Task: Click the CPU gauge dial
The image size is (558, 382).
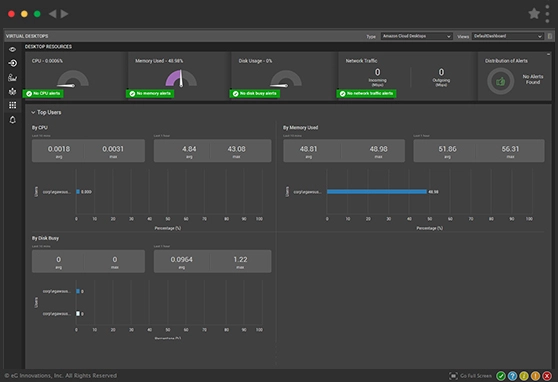Action: coord(73,79)
